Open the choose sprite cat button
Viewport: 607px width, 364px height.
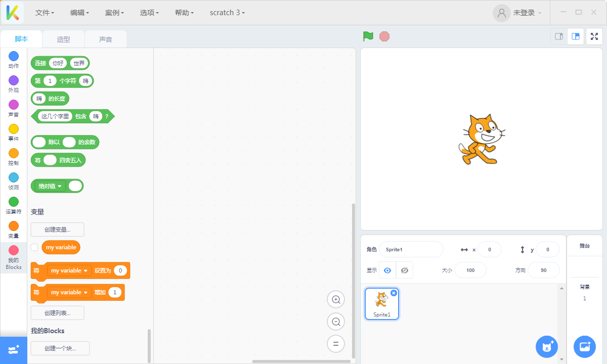click(547, 347)
